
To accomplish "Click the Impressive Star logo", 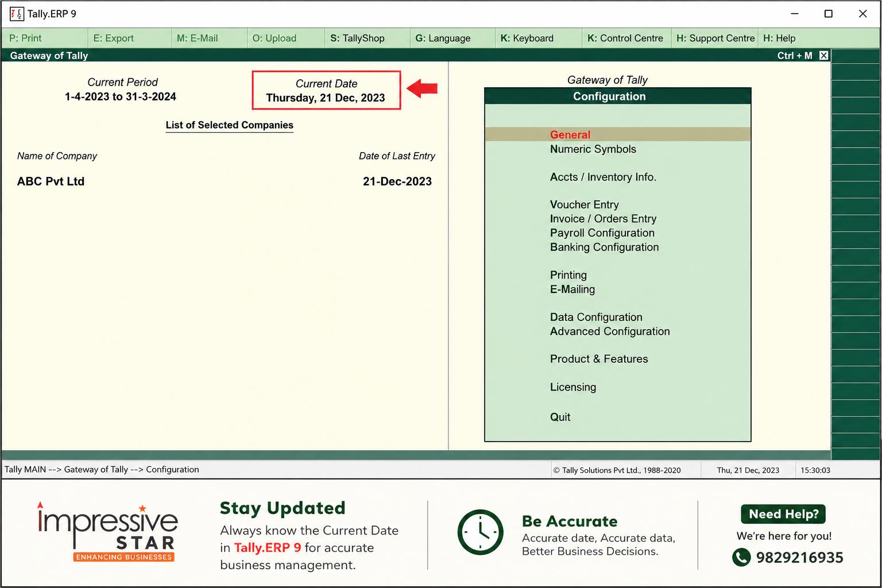I will pyautogui.click(x=107, y=531).
